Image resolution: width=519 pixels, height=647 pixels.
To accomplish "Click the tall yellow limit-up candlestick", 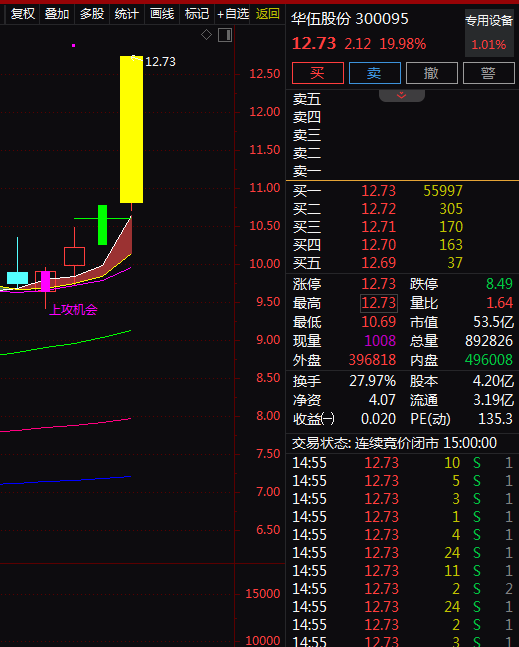I will [x=131, y=129].
